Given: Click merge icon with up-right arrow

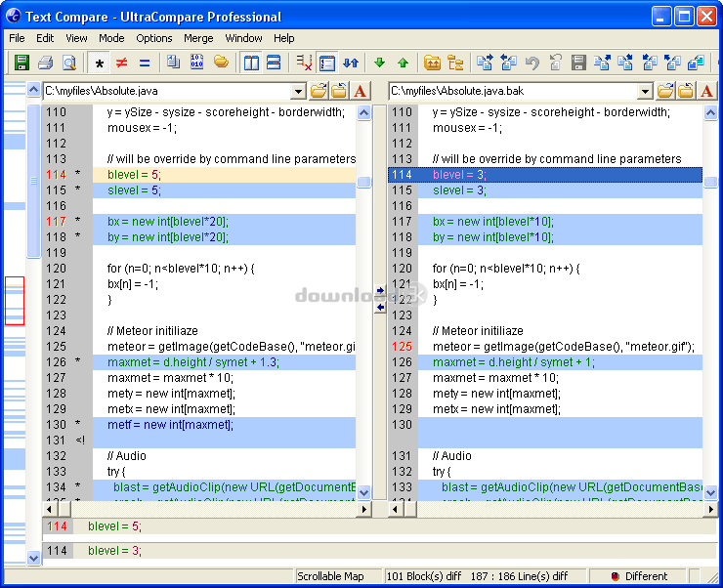Looking at the screenshot, I should (602, 63).
